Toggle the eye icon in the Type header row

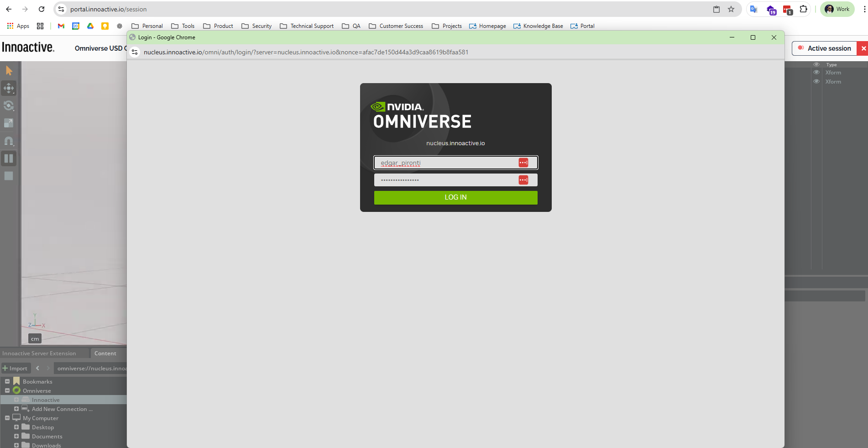[x=816, y=64]
